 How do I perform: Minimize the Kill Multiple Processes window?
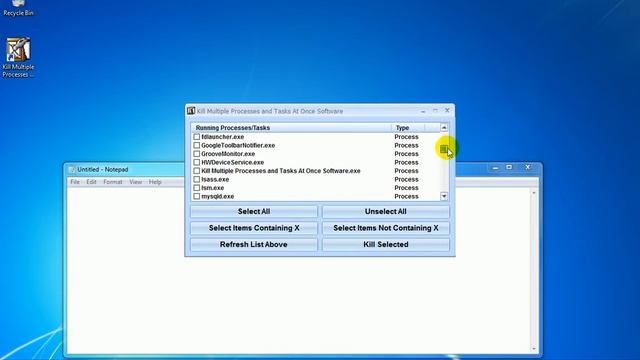423,111
